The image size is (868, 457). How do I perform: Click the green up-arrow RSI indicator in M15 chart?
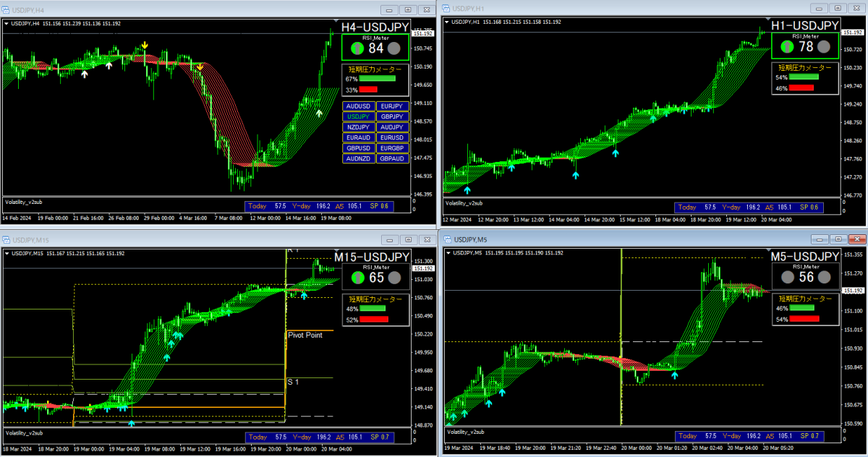click(x=357, y=278)
